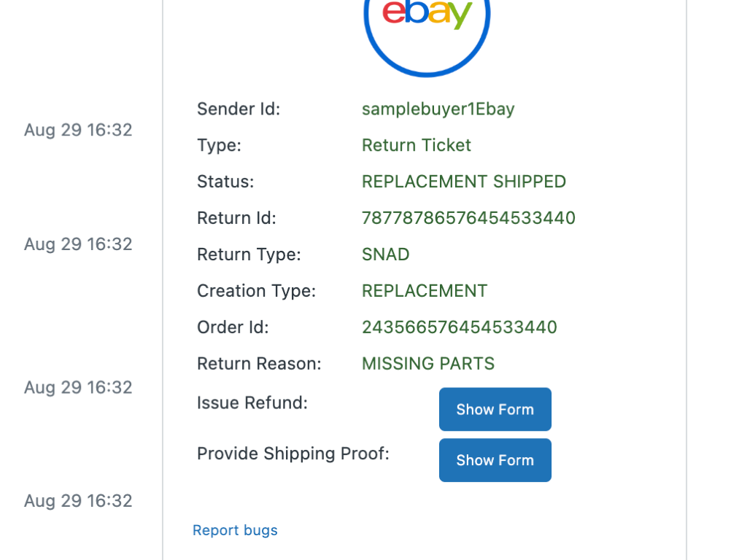
Task: Click the Provide Shipping Proof label
Action: [293, 454]
